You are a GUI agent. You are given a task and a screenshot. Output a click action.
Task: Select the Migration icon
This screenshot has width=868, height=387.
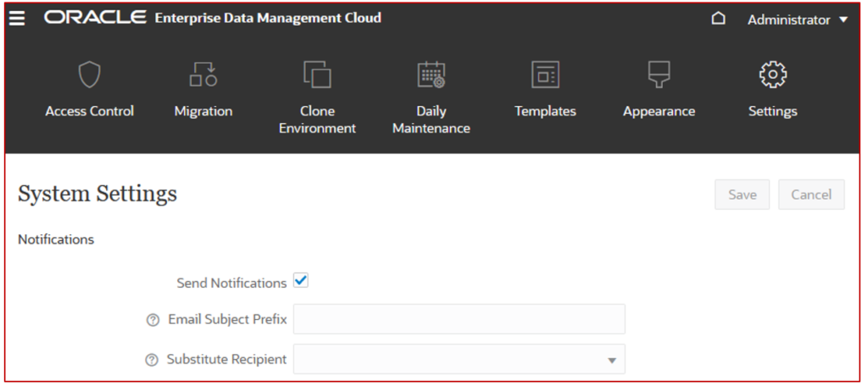203,75
